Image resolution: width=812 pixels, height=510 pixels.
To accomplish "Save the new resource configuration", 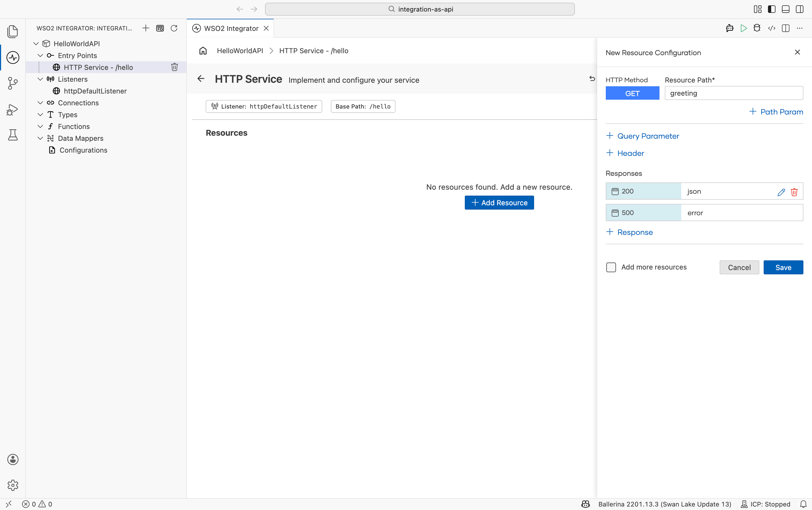I will coord(783,267).
